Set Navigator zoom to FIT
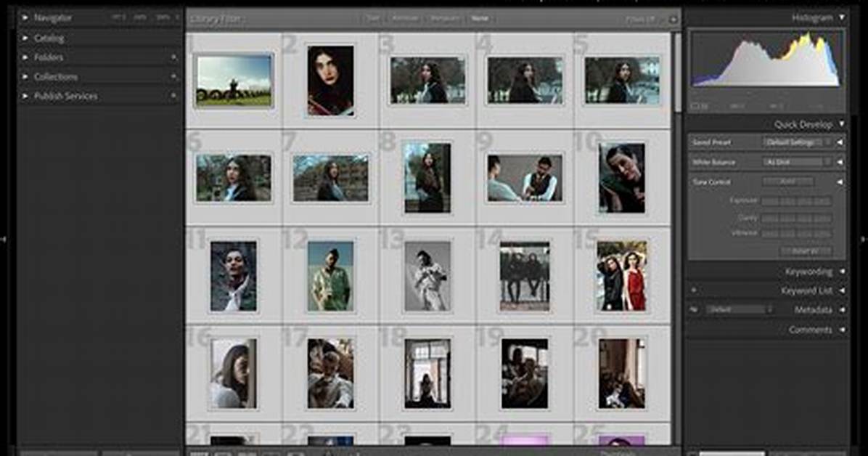Screen dimensions: 868x456 (x=118, y=17)
